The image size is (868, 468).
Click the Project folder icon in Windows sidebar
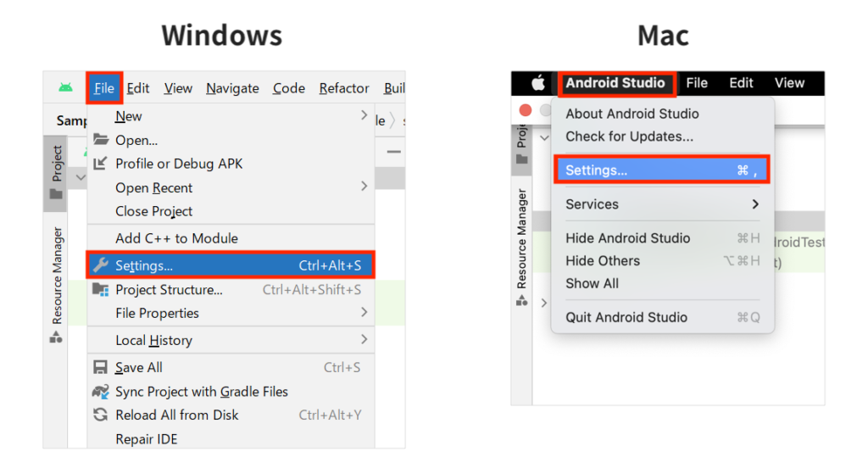(x=56, y=194)
